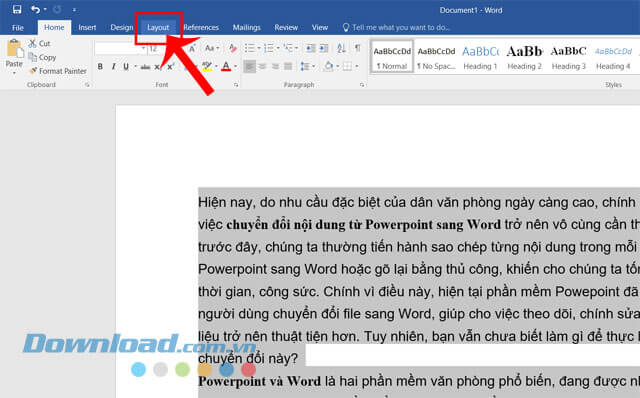Open the Undo history dropdown arrow
Viewport: 640px width, 398px height.
(x=45, y=9)
